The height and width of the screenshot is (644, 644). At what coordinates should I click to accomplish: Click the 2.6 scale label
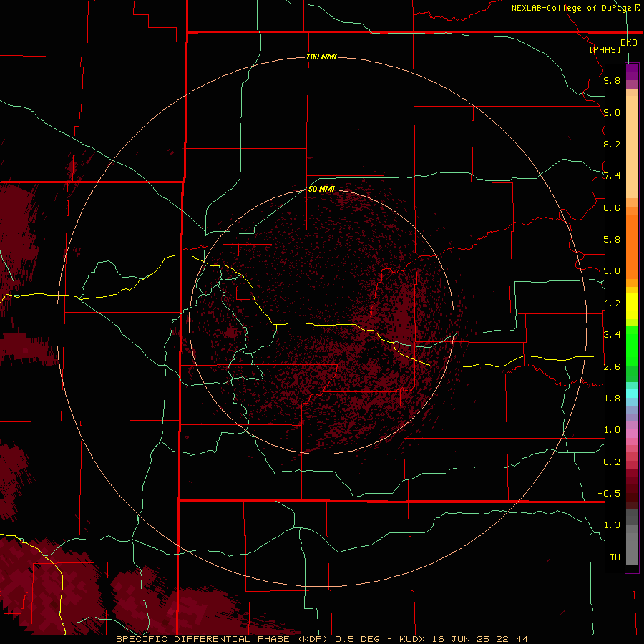pyautogui.click(x=612, y=367)
